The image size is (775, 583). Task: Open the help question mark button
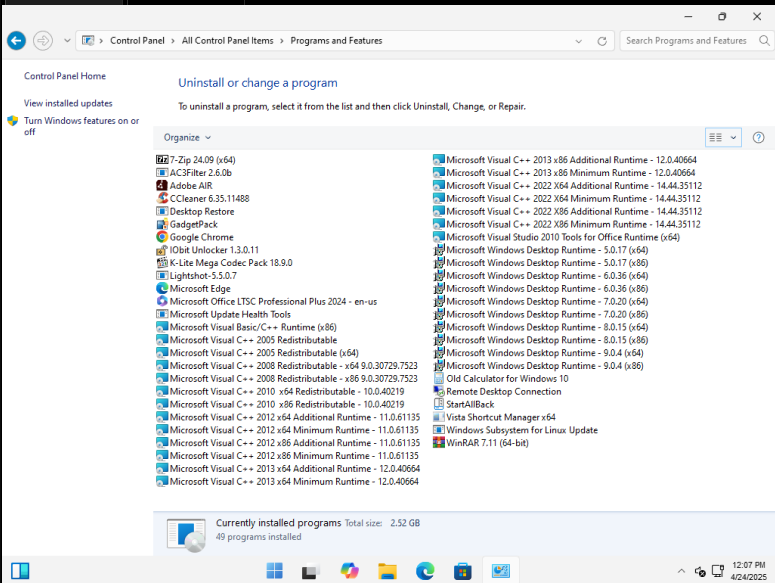tap(758, 137)
